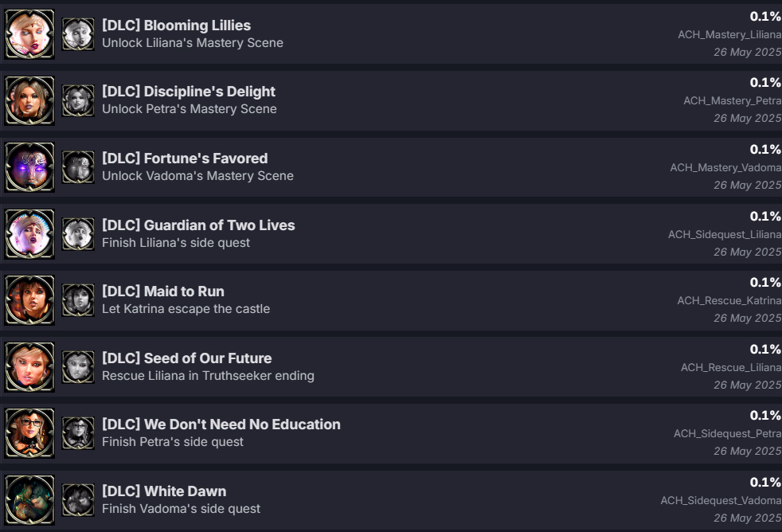Image resolution: width=782 pixels, height=532 pixels.
Task: Select the [DLC] We Don't Need No Education title
Action: 221,424
